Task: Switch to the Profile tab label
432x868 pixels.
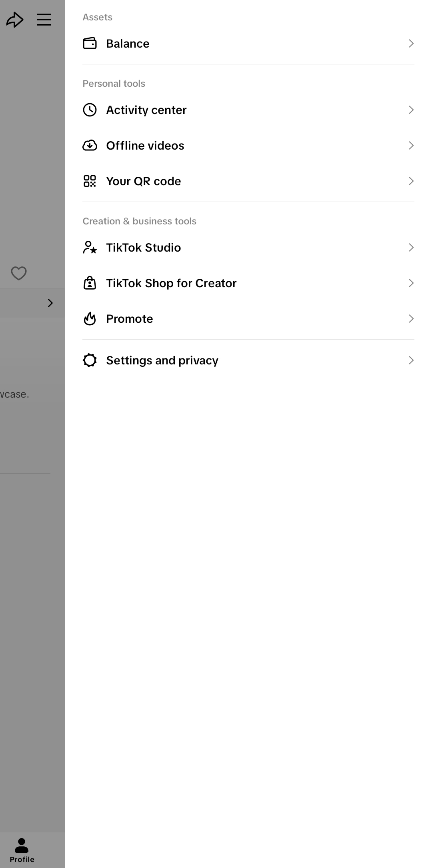Action: click(22, 859)
